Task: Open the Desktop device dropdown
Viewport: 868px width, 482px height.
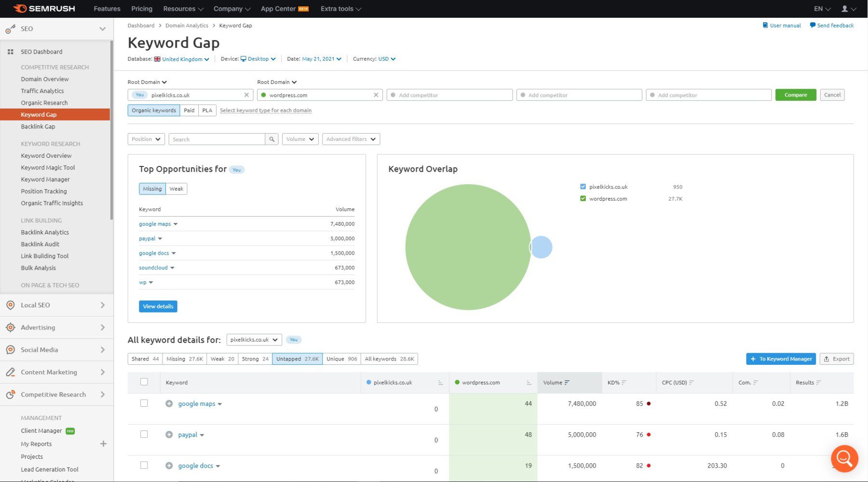Action: (x=258, y=59)
